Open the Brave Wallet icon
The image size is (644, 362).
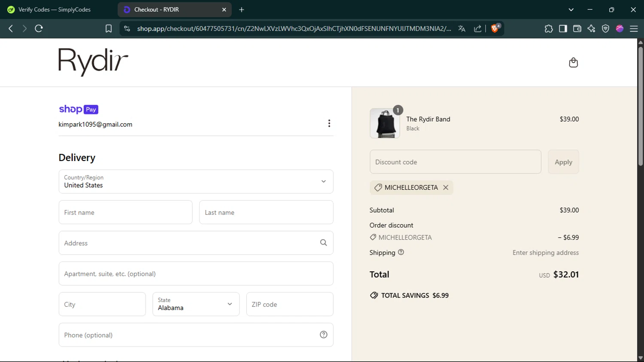point(577,28)
